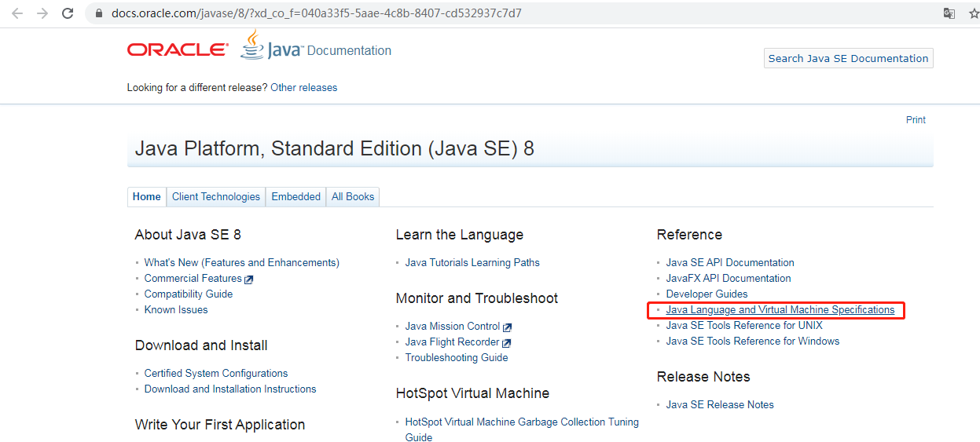The height and width of the screenshot is (442, 980).
Task: Click the Learn the Language heading
Action: 460,235
